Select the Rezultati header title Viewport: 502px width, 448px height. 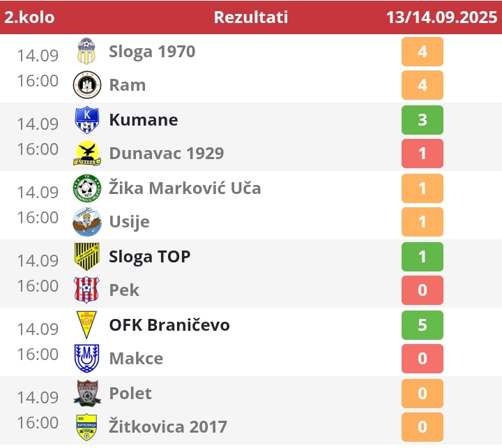point(251,17)
